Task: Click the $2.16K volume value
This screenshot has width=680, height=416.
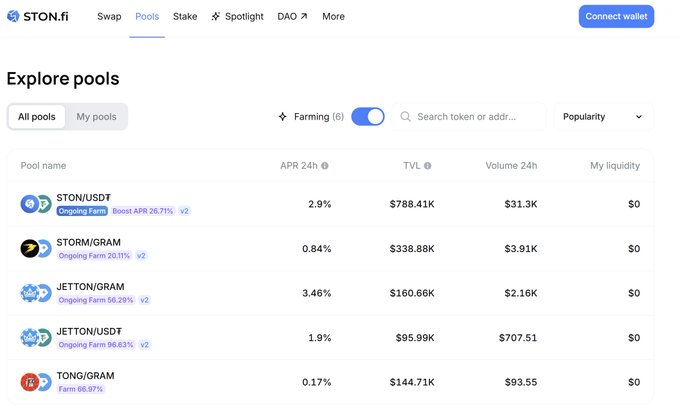Action: point(521,293)
